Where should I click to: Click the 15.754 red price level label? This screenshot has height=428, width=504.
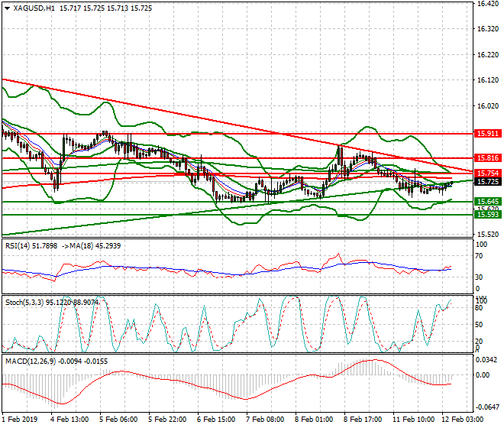[486, 173]
